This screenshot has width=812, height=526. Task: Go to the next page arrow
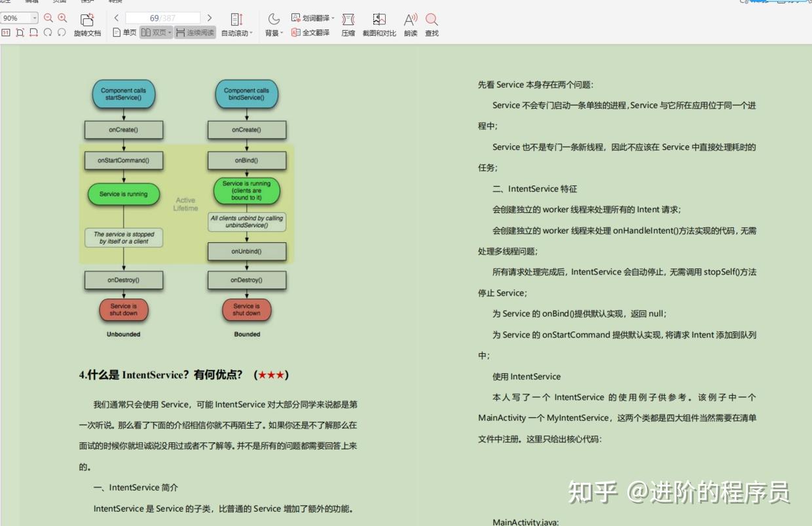coord(210,18)
